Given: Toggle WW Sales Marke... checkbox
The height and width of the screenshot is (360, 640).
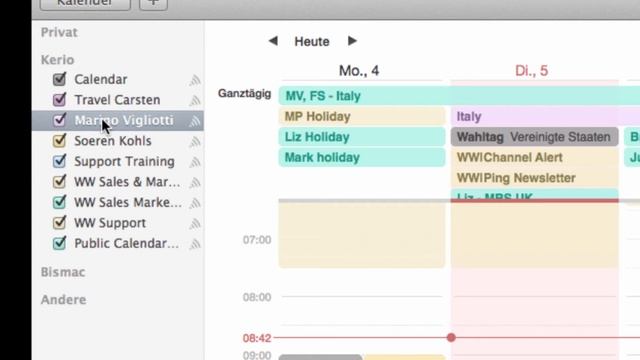Looking at the screenshot, I should [x=60, y=202].
